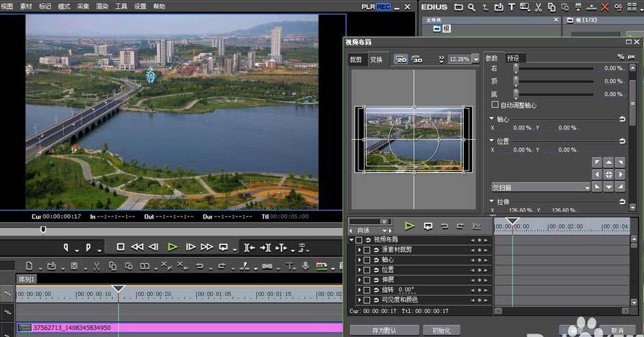Click the cut scissors icon in timeline toolbar
Viewport: 644px width, 337px height.
[x=97, y=266]
